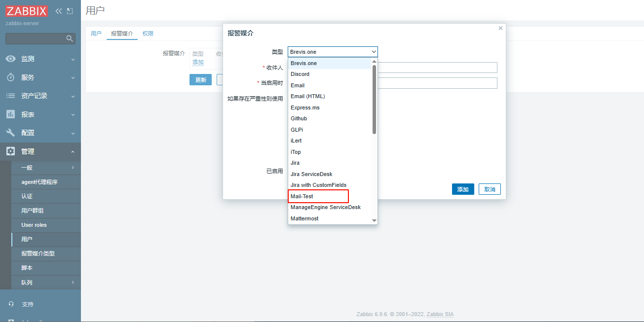644x322 pixels.
Task: Collapse sidebar with double-chevron icon
Action: pos(59,11)
